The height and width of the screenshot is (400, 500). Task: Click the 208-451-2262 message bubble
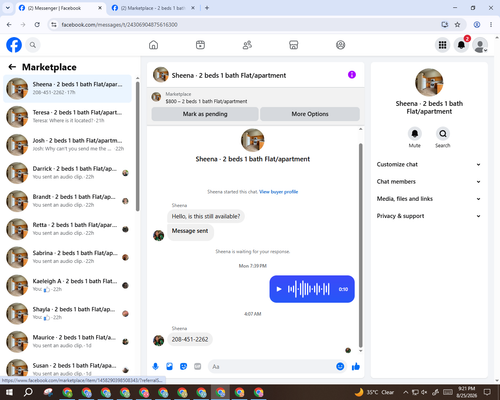(x=190, y=339)
